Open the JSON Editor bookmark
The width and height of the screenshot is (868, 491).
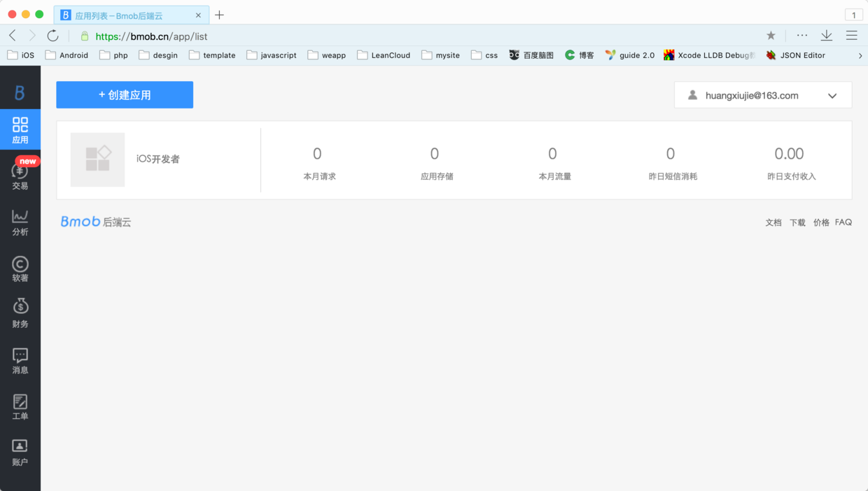pyautogui.click(x=795, y=55)
